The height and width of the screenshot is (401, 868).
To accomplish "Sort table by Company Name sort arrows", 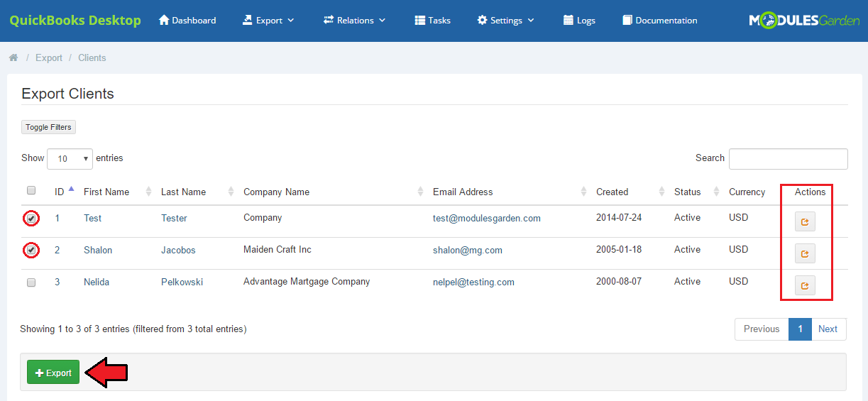I will 420,192.
